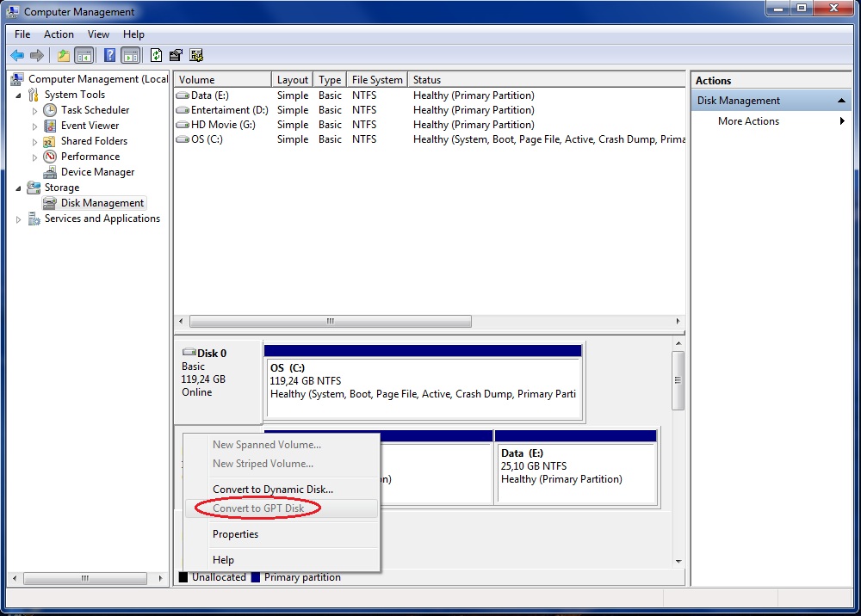The width and height of the screenshot is (861, 616).
Task: Sort by the Layout column header
Action: coord(292,79)
